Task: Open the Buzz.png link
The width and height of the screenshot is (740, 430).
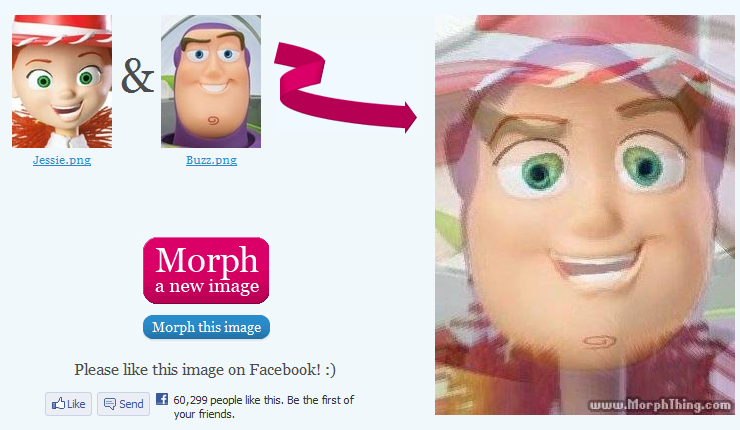Action: pyautogui.click(x=211, y=160)
